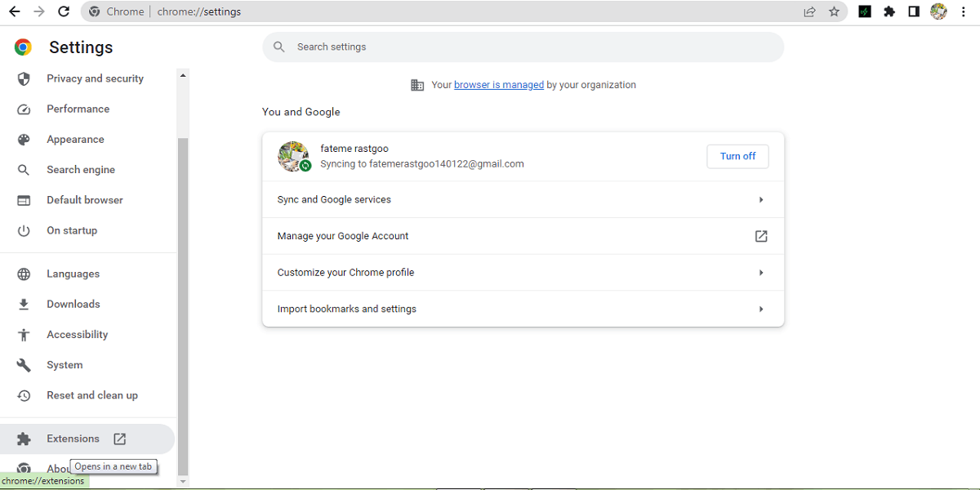Open Manage your Google Account
The height and width of the screenshot is (490, 980).
click(x=523, y=236)
